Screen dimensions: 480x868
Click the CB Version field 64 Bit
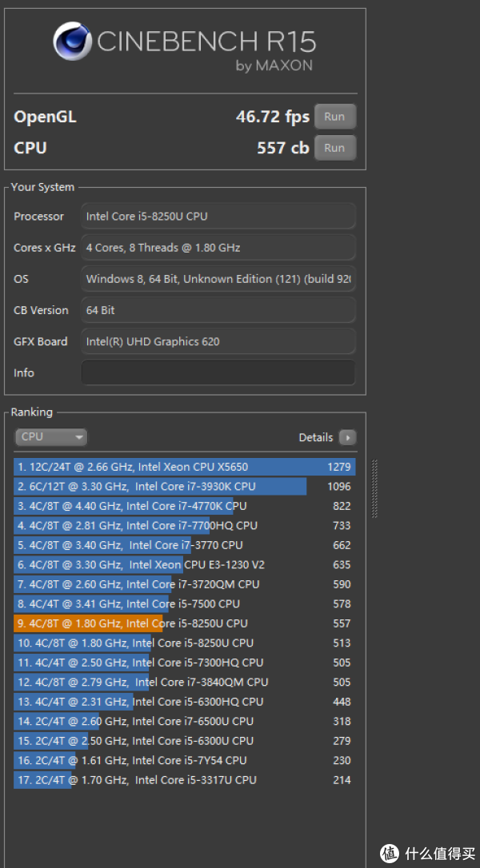click(x=218, y=310)
